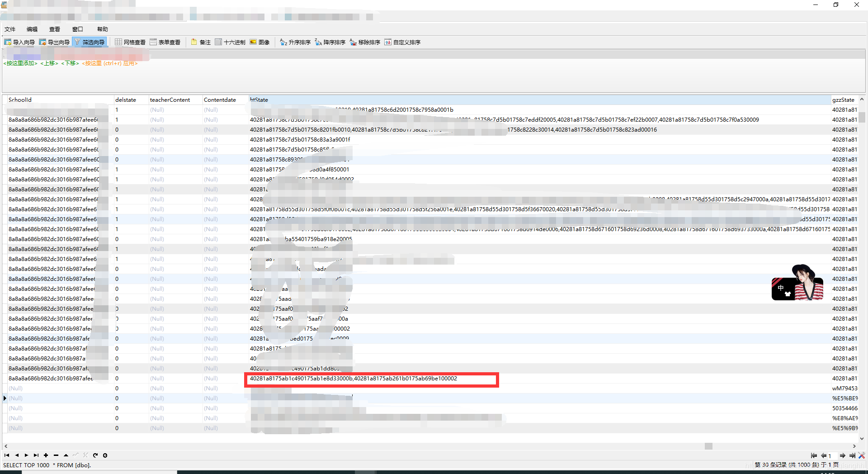Open the 帮助 menu
The width and height of the screenshot is (868, 474).
click(x=103, y=29)
